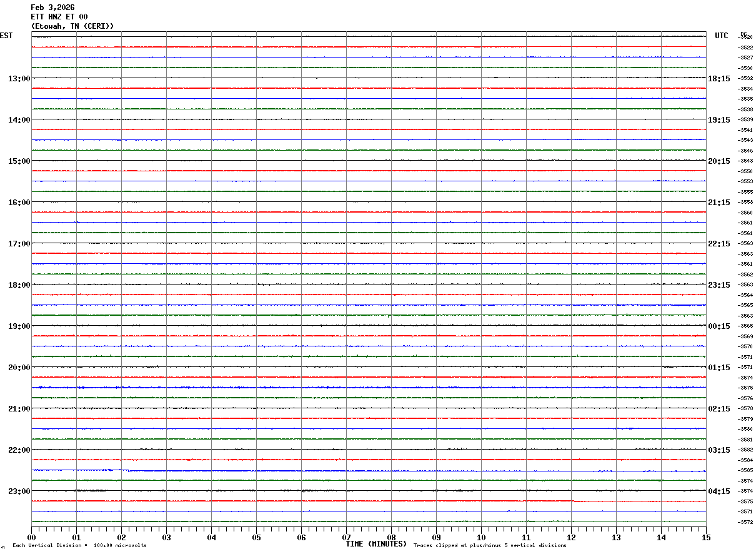Select the 20:00 EST time label
Screen dimensions: 756x554
19,368
